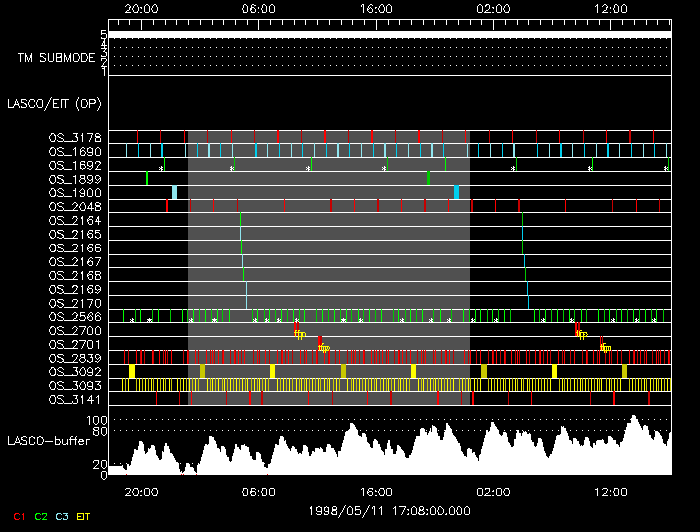Select the C3 legend label
This screenshot has height=532, width=700.
62,517
